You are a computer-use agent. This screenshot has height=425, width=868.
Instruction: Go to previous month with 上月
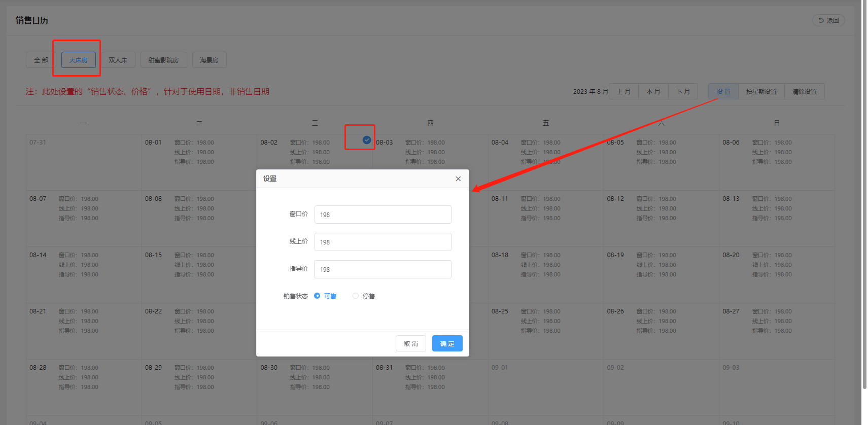[x=623, y=92]
